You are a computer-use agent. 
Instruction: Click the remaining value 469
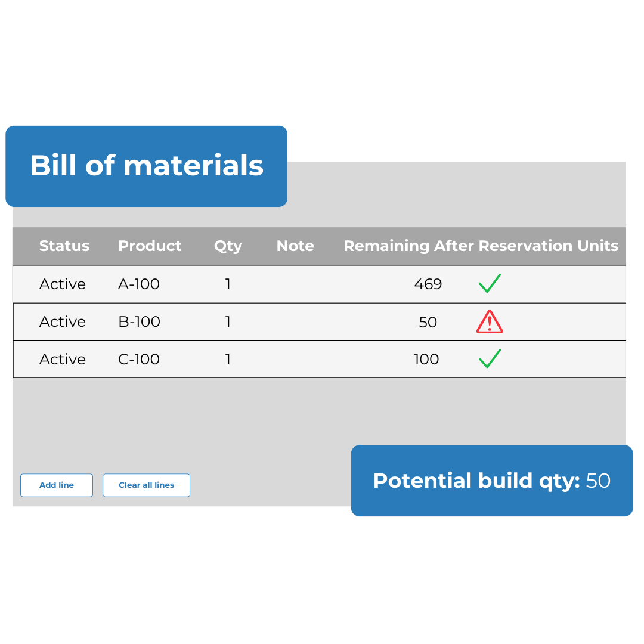point(428,284)
